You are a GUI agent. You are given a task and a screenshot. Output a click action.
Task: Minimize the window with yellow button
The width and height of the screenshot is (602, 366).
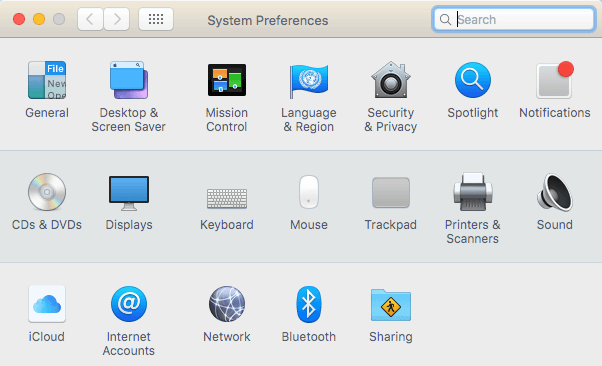point(39,19)
